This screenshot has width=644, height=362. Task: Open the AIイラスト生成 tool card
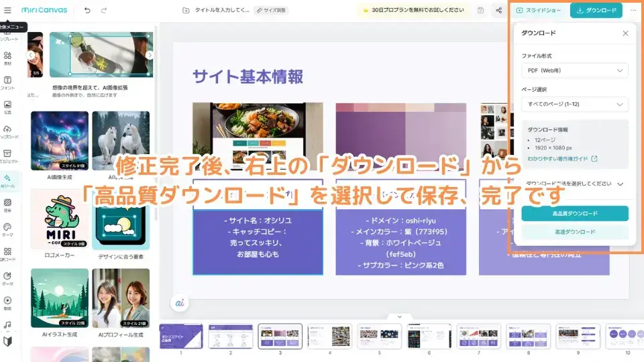click(60, 298)
